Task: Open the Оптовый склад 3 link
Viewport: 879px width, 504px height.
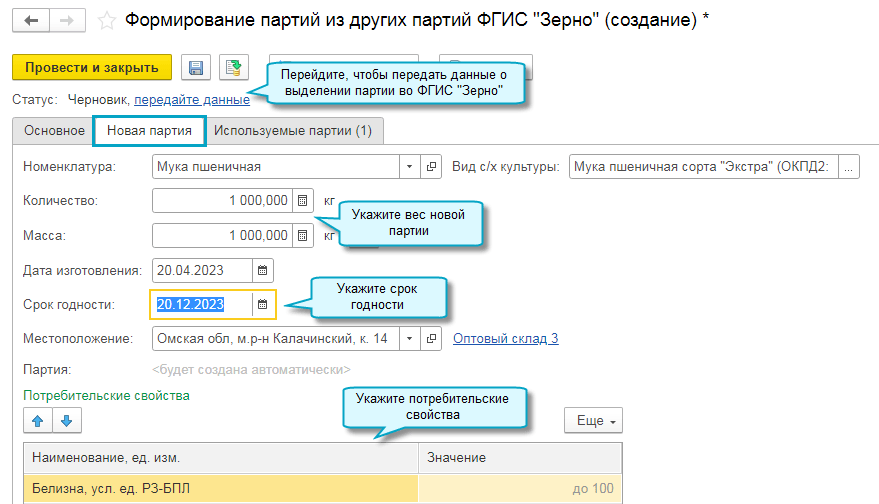Action: [x=506, y=339]
